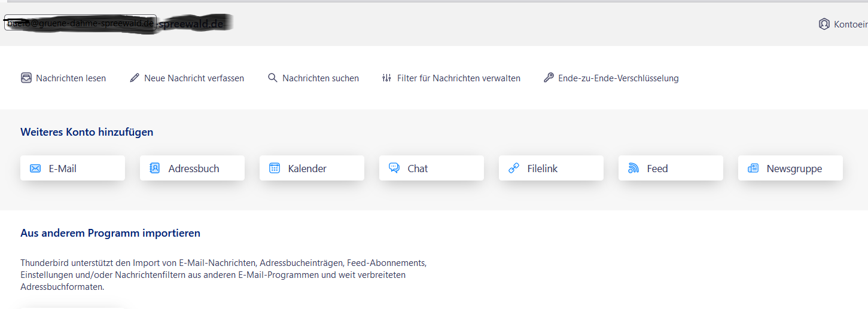Click the Feed RSS icon

point(634,169)
